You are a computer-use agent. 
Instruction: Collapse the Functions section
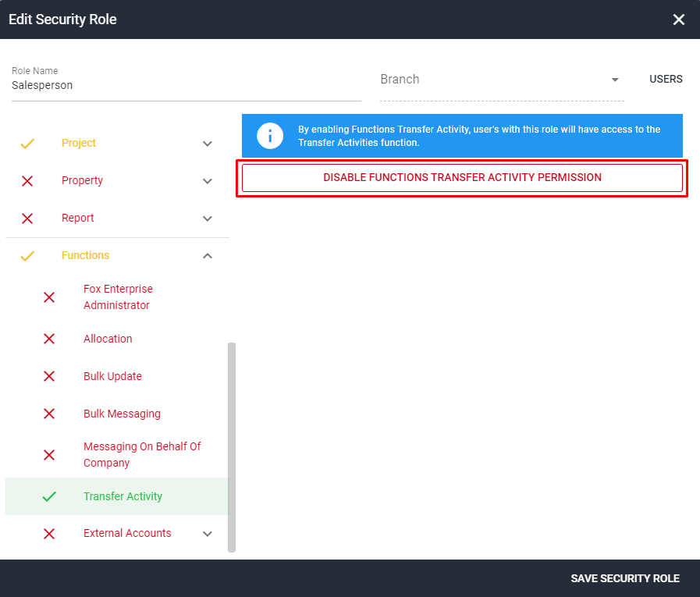(207, 255)
